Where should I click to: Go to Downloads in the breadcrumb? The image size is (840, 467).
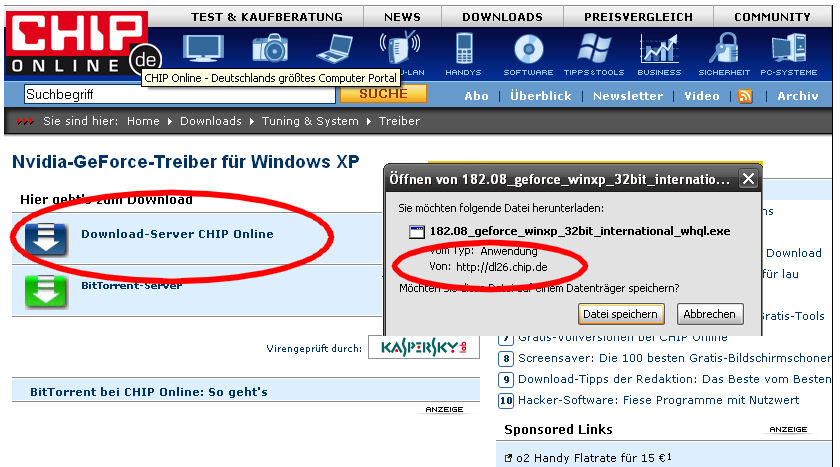coord(211,121)
